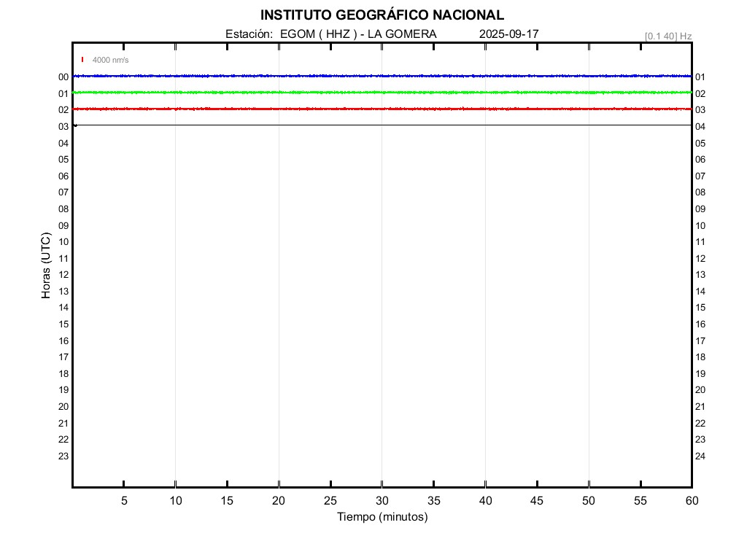747x560 pixels.
Task: Click left axis hour label 21
Action: 63,424
